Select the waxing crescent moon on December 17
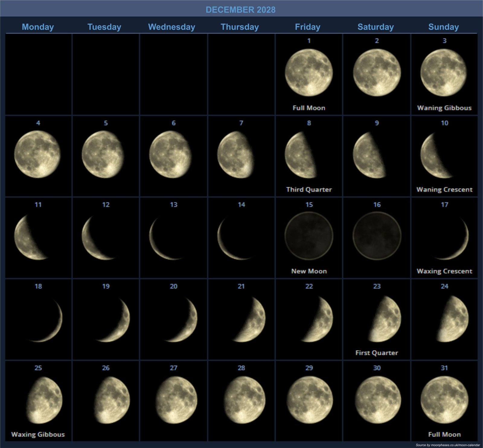This screenshot has height=448, width=483. click(456, 239)
